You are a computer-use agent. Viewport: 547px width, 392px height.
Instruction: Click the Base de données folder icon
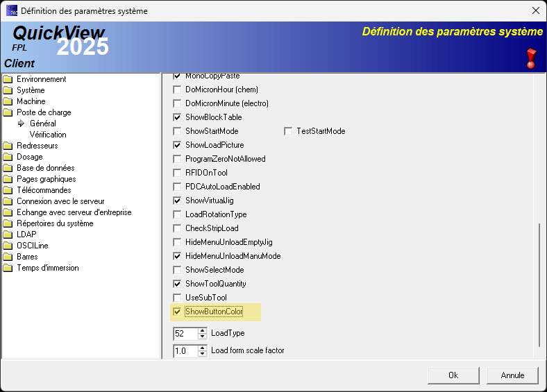pos(8,168)
